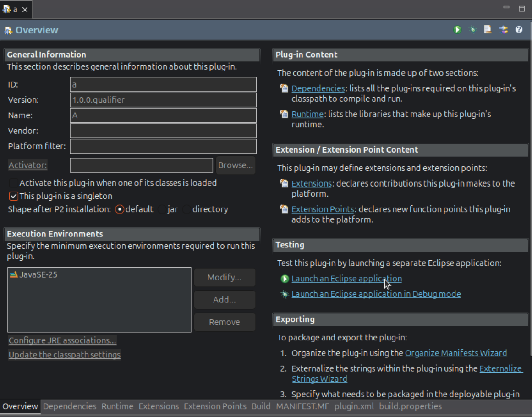This screenshot has width=532, height=417.
Task: Click the Extension Points page icon
Action: pos(284,209)
